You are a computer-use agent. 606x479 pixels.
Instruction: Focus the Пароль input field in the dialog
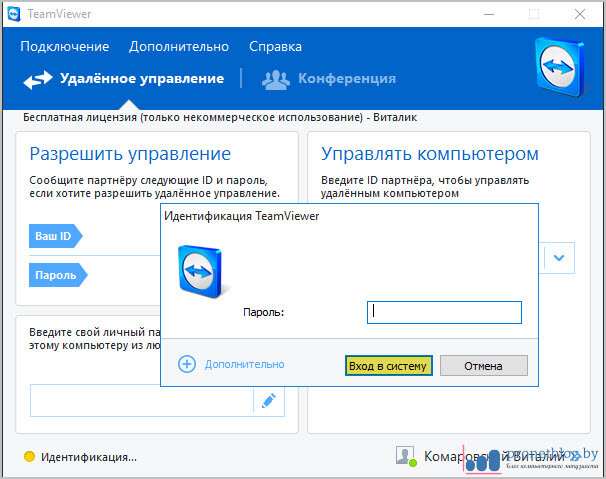[444, 312]
